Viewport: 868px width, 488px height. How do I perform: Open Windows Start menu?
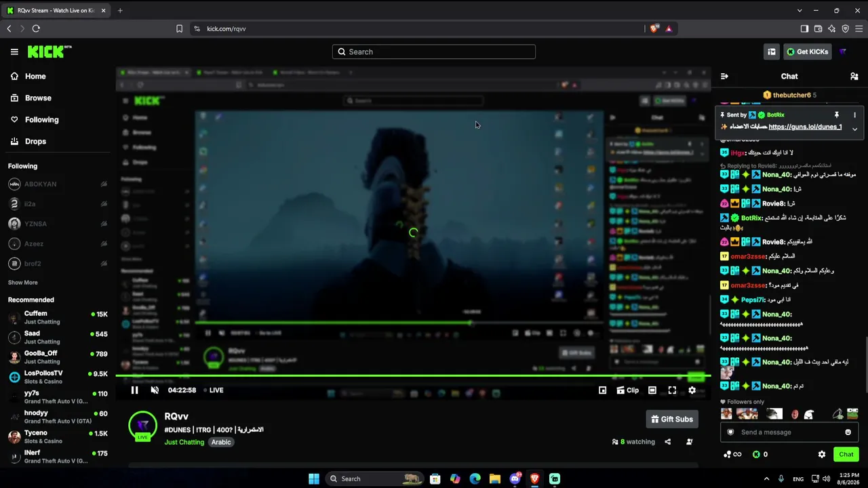(x=313, y=479)
